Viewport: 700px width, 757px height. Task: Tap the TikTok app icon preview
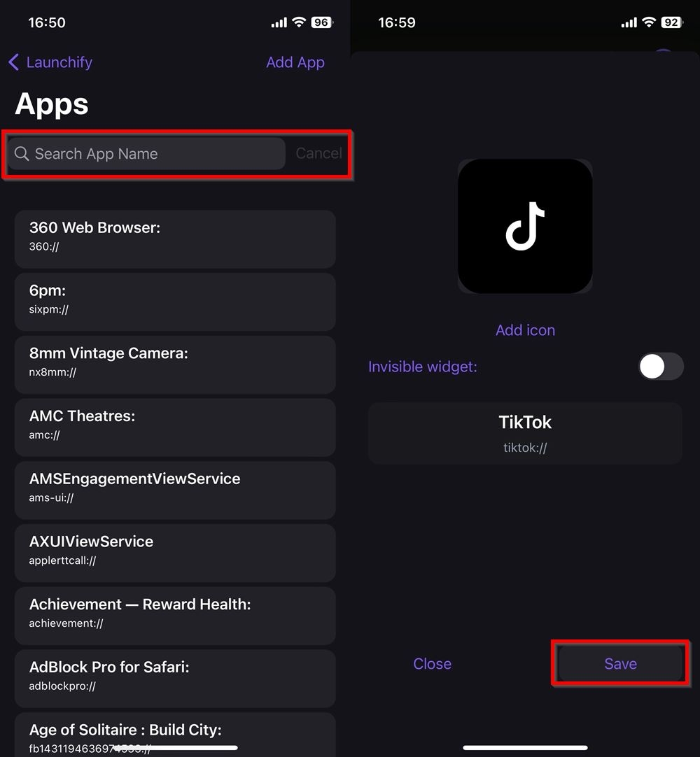click(525, 226)
